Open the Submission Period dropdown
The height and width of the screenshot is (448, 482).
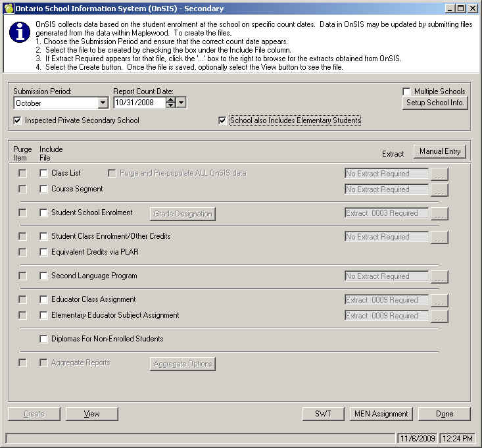pos(103,103)
